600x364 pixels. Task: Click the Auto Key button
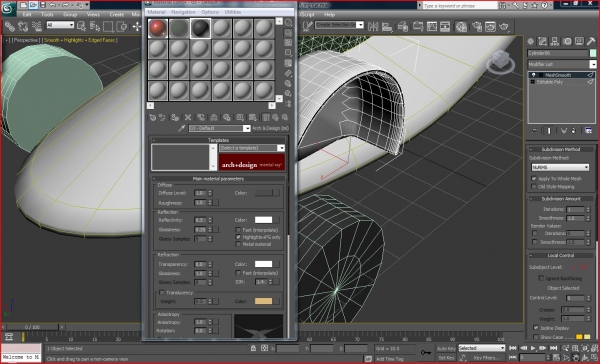[x=446, y=348]
